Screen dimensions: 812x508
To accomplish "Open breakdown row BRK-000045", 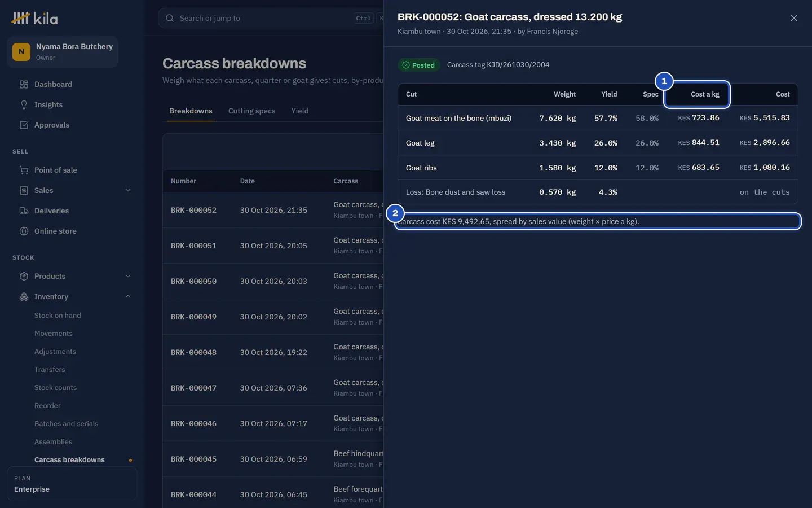I will click(x=273, y=459).
